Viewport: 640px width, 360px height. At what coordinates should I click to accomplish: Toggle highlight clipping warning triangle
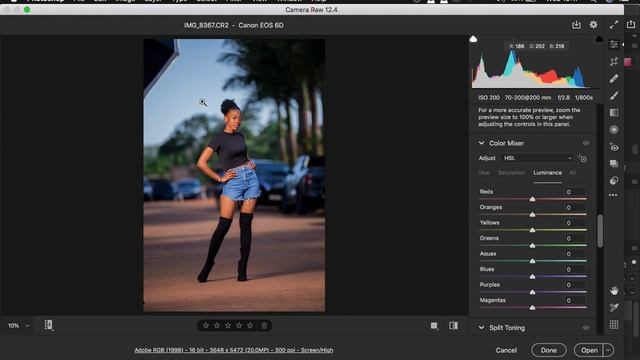click(599, 39)
